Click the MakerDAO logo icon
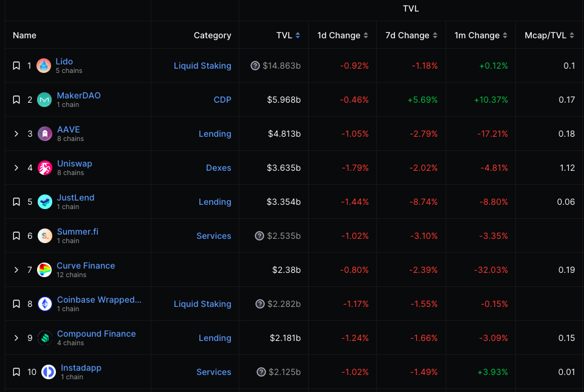 click(45, 100)
